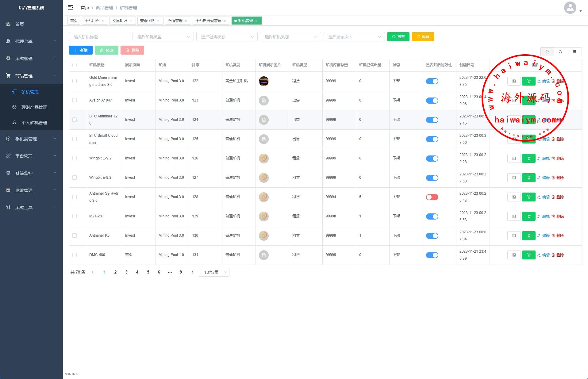Click the green 搜索 button
This screenshot has height=379, width=588.
coord(398,37)
